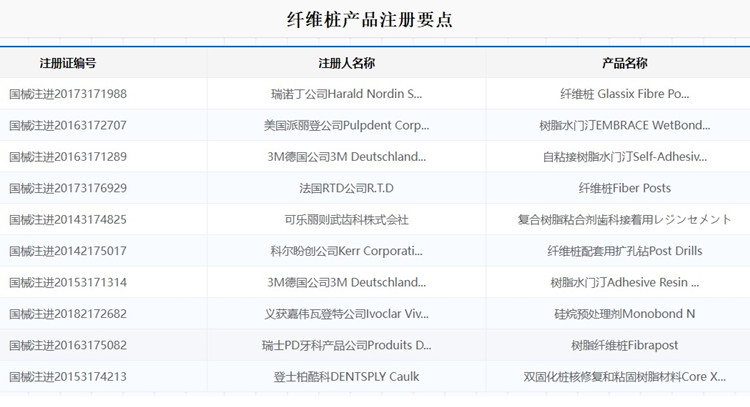
Task: Select the Harald Nordin registrant cell
Action: [346, 94]
